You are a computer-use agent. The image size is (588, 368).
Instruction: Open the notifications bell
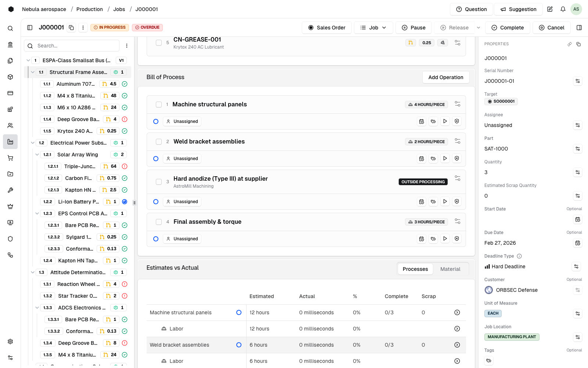pos(563,9)
